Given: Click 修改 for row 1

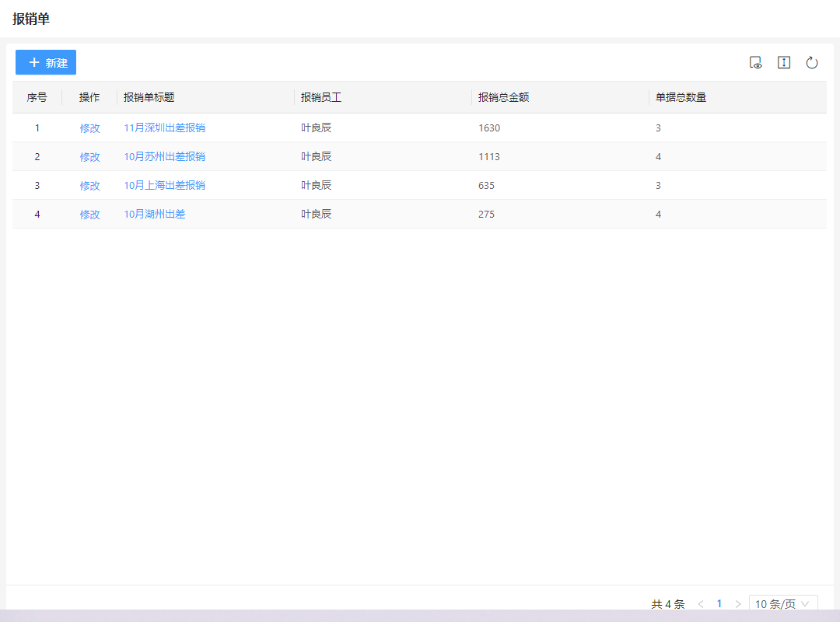Looking at the screenshot, I should (x=89, y=128).
